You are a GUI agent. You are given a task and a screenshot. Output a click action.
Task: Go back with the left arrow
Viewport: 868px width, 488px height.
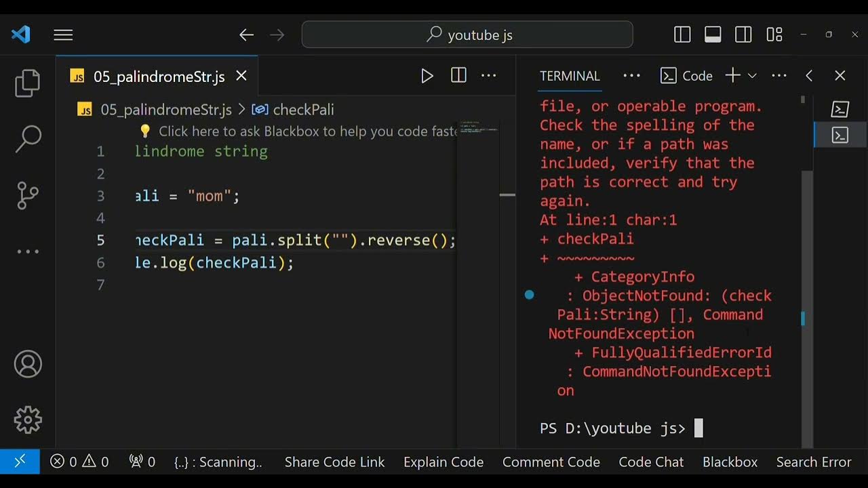tap(246, 35)
